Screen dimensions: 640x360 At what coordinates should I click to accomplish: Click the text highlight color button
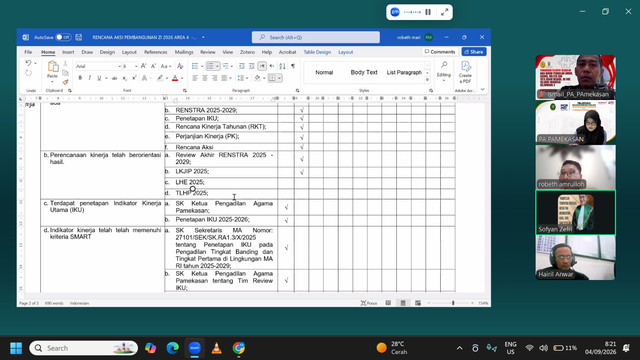coord(160,78)
